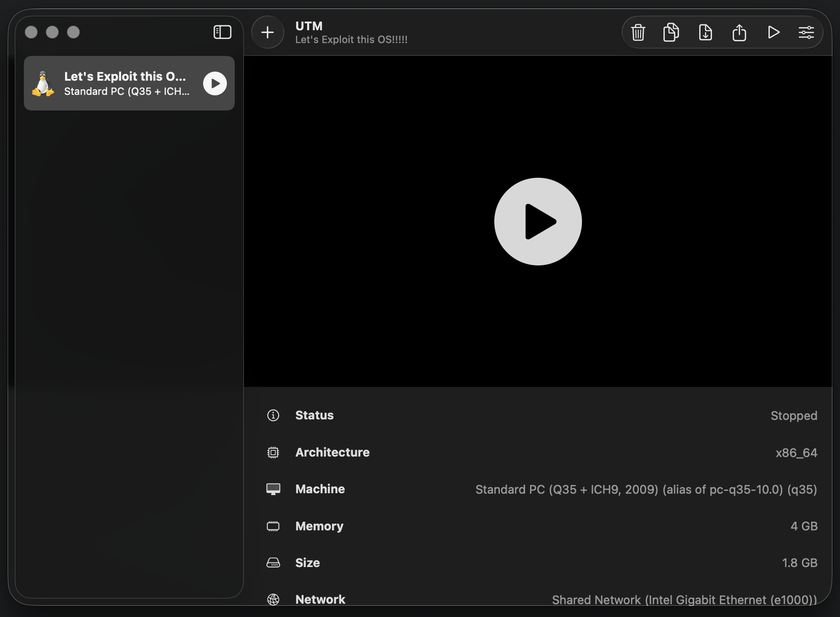Click the Architecture label
The width and height of the screenshot is (840, 617).
coord(332,452)
